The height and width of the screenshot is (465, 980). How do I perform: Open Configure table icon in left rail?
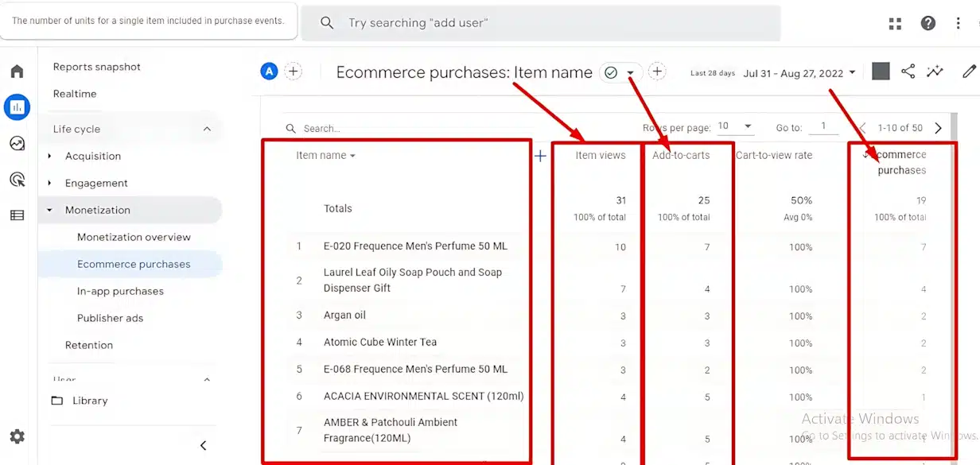pyautogui.click(x=17, y=215)
